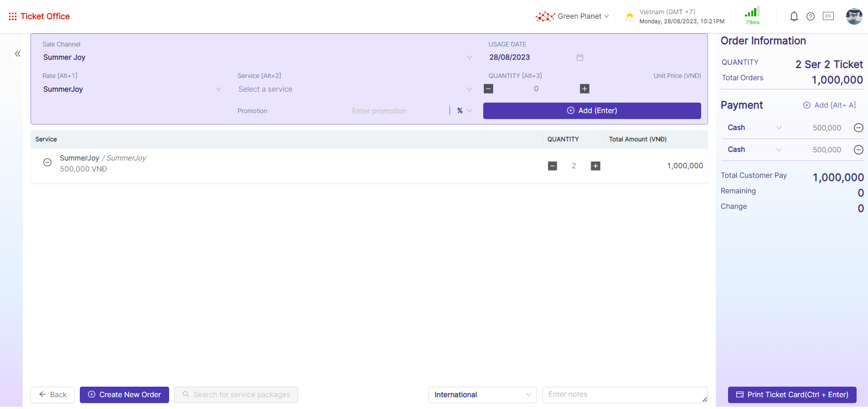Remove the first Cash payment row

click(858, 128)
